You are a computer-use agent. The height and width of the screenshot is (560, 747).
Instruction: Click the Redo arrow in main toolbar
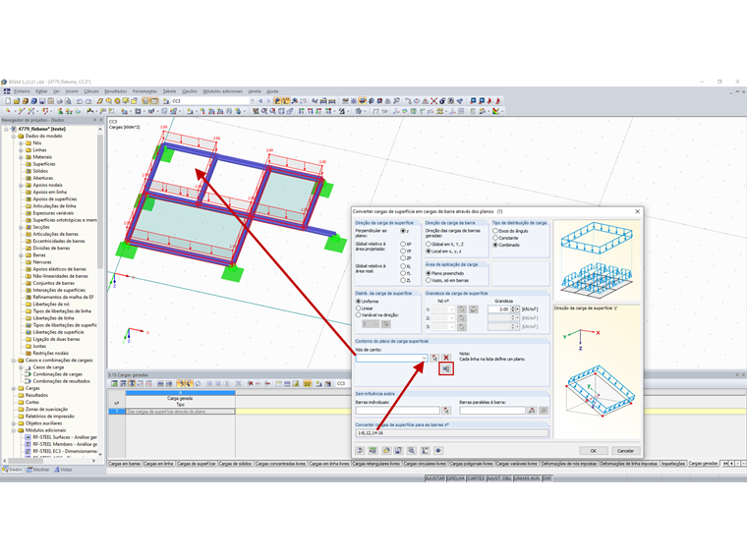88,101
